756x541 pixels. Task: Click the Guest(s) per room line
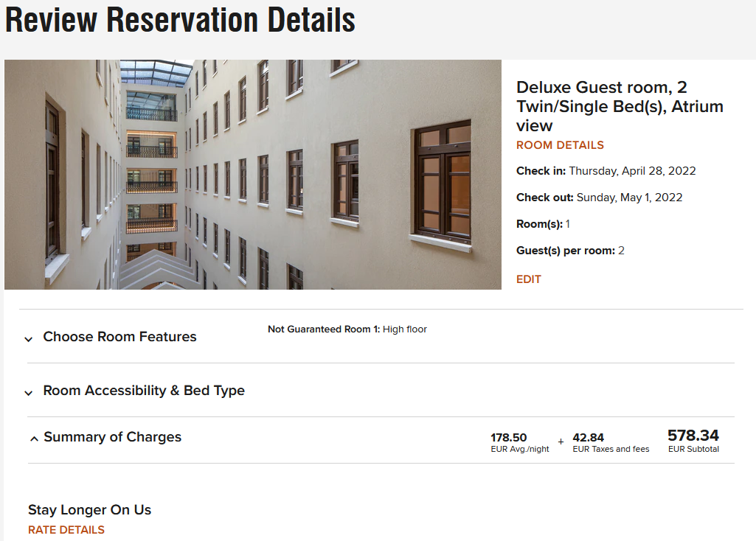570,251
